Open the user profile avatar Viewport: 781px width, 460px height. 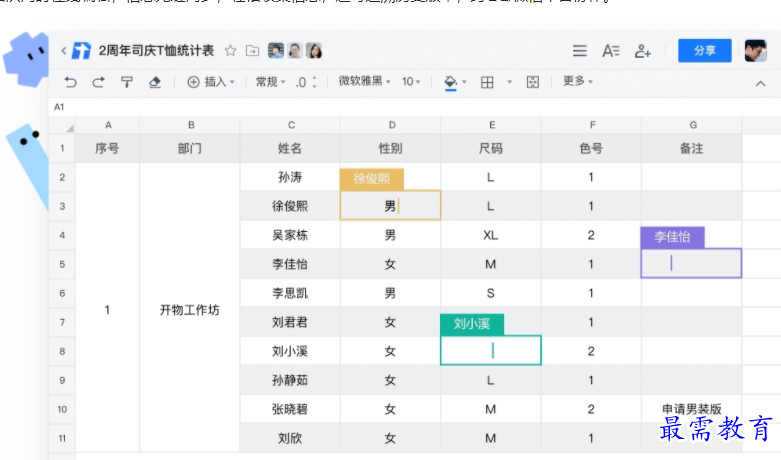(755, 50)
